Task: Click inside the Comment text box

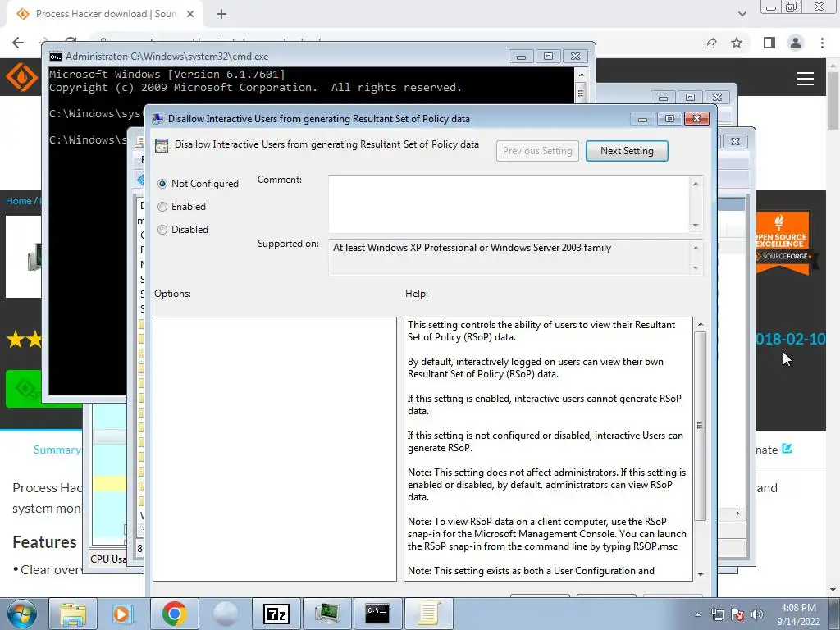Action: click(509, 204)
